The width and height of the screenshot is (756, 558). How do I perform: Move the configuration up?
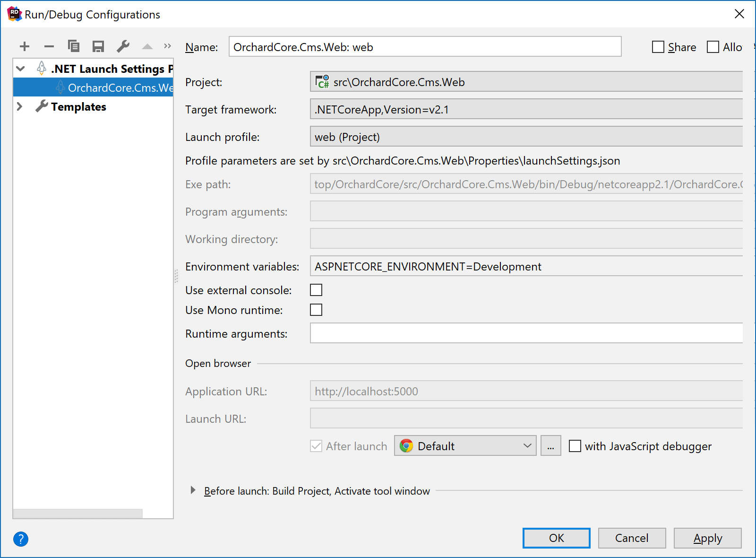(147, 46)
